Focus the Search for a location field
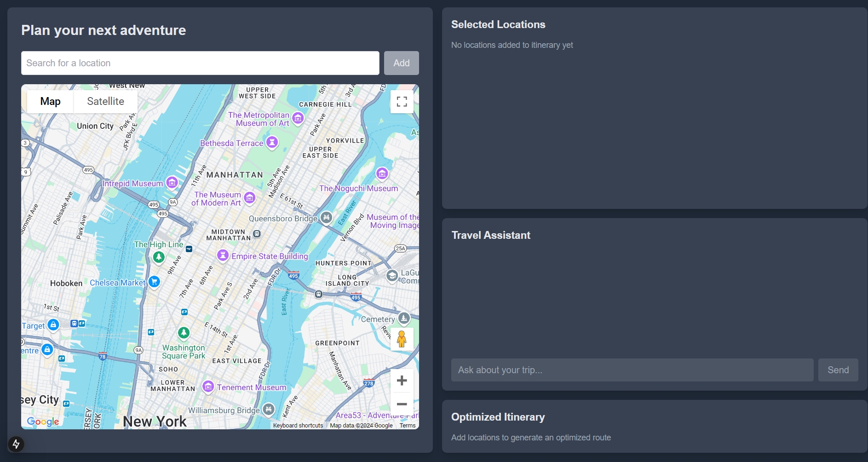 tap(200, 63)
